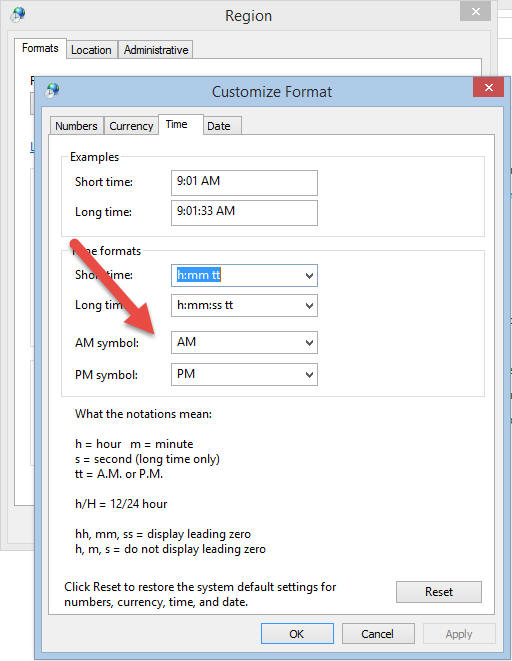Open the AM symbol dropdown
This screenshot has width=512, height=661.
(309, 342)
